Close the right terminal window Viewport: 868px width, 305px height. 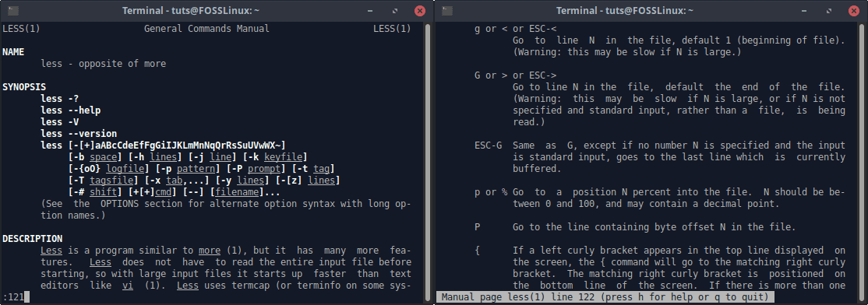854,10
